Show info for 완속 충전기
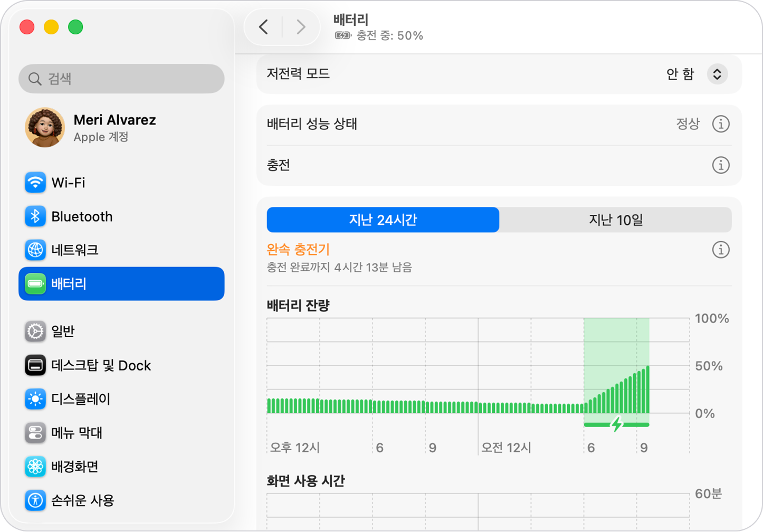Image resolution: width=763 pixels, height=532 pixels. coord(721,250)
